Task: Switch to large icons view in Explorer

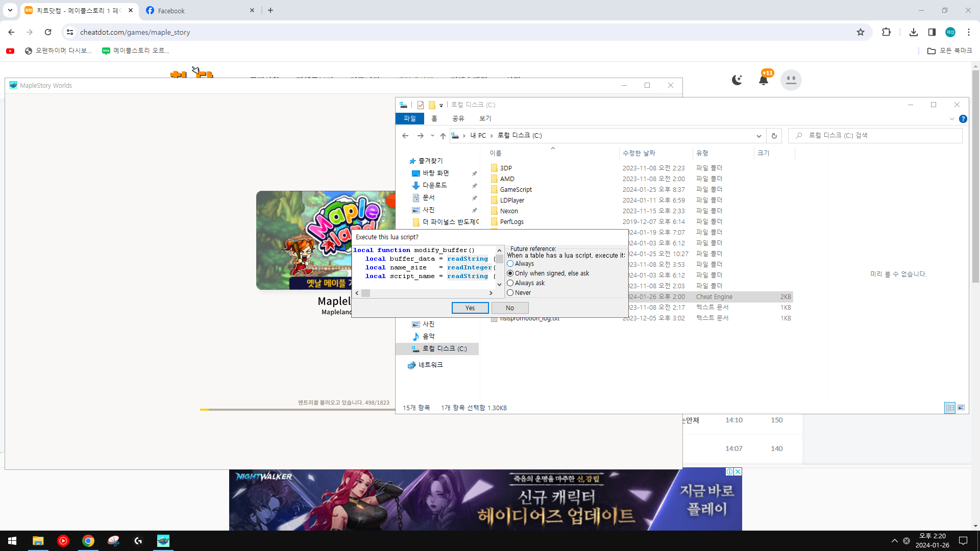Action: [x=961, y=408]
